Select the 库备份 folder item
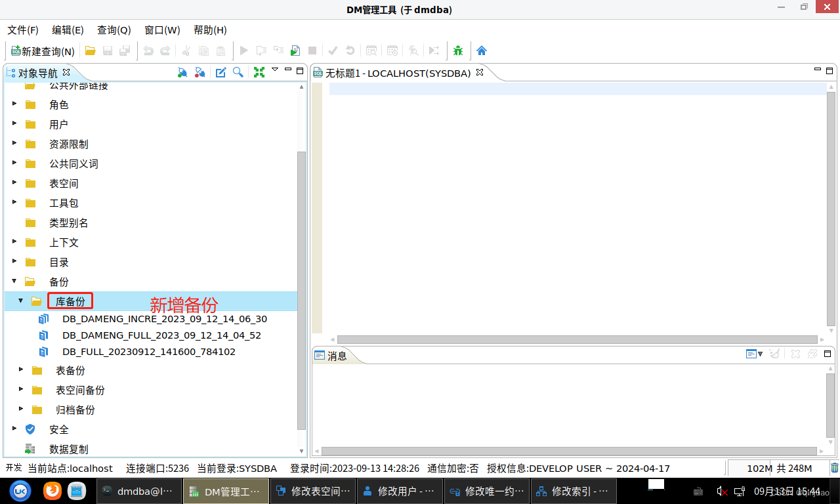The image size is (840, 504). click(x=70, y=301)
